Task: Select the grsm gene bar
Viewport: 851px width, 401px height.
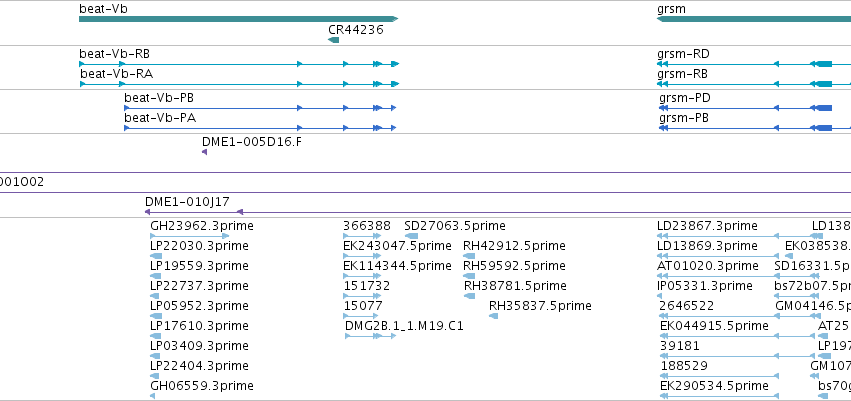Action: point(754,19)
